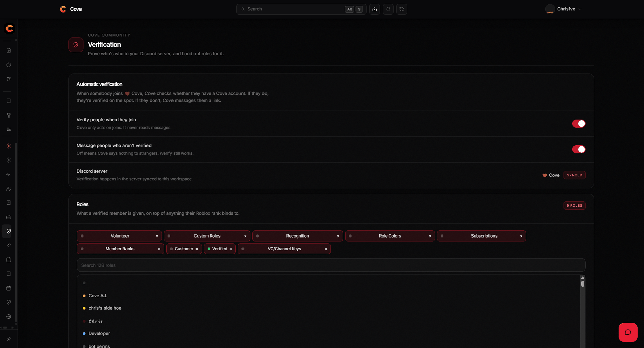Viewport: 644px width, 348px height.
Task: Open the globe icon in the sidebar
Action: tap(9, 317)
